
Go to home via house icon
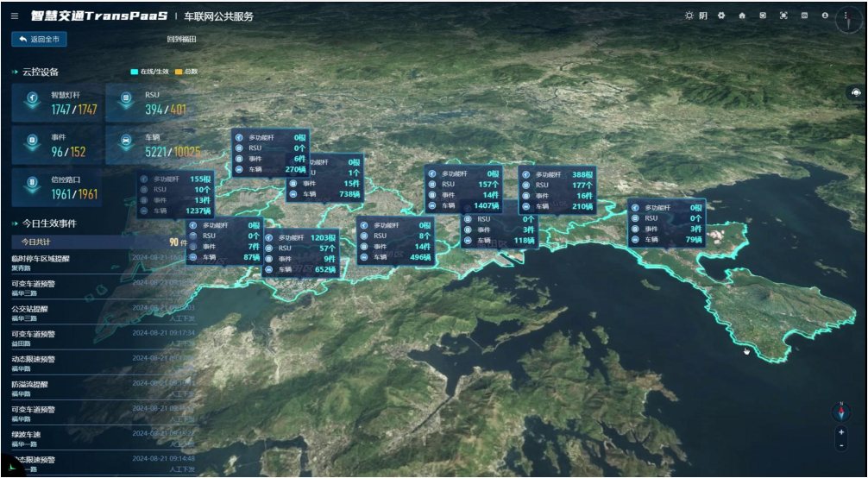pos(742,16)
